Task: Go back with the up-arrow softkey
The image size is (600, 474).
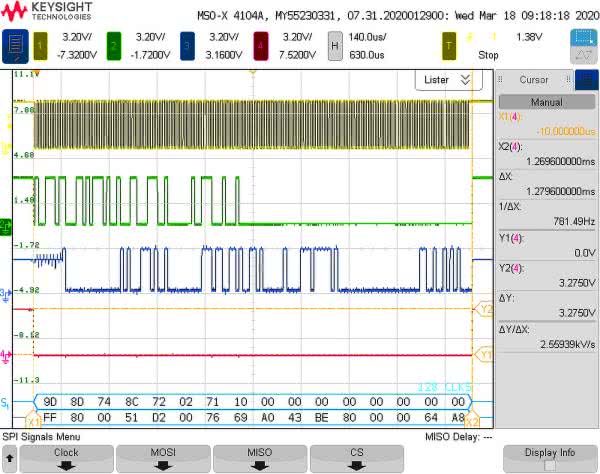Action: point(9,458)
